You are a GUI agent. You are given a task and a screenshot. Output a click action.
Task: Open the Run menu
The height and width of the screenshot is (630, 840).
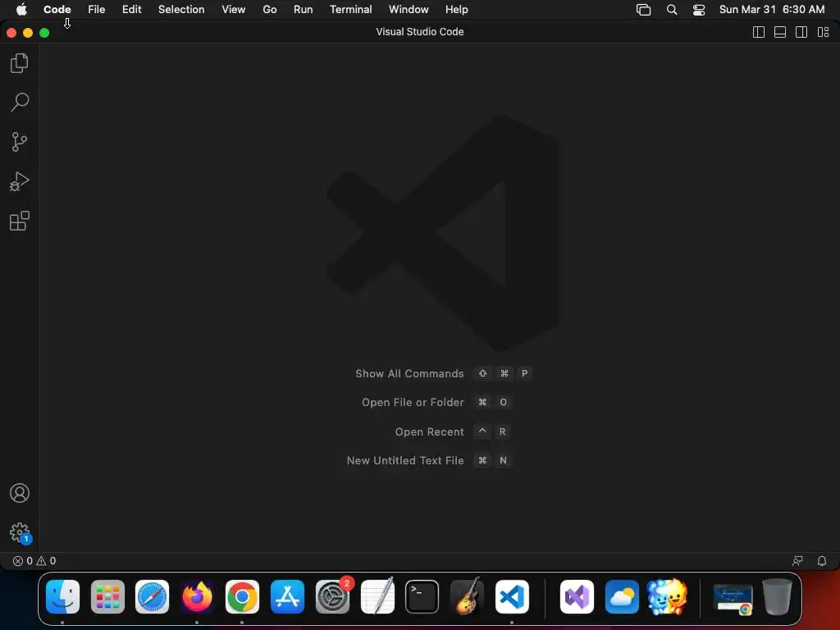click(x=304, y=10)
